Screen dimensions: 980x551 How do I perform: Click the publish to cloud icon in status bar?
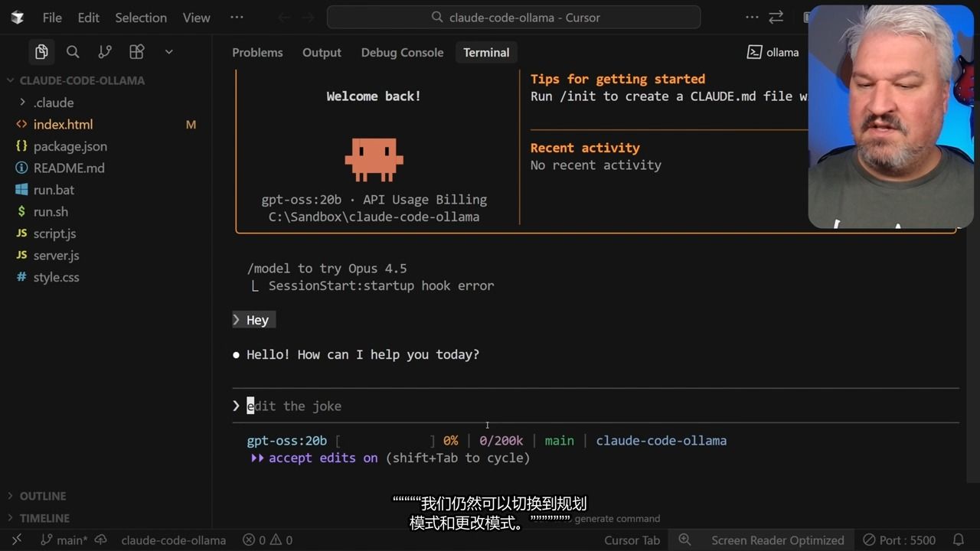(x=101, y=540)
